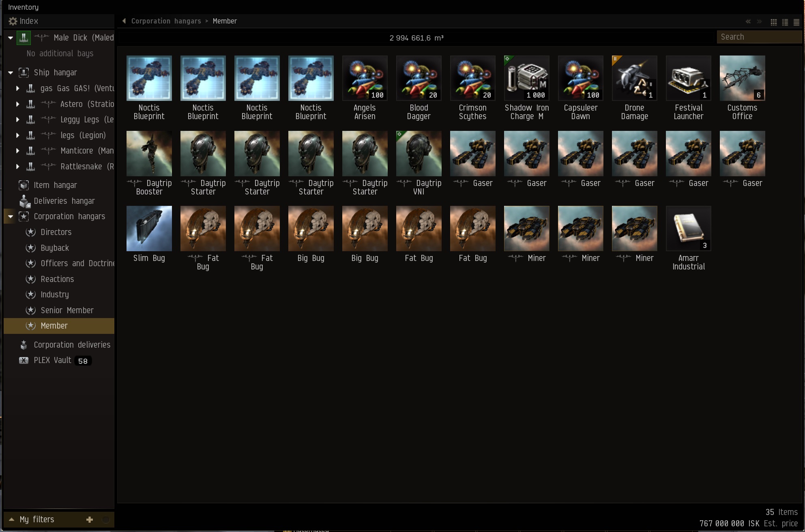Switch to the plain list view
This screenshot has height=532, width=805.
coord(796,22)
